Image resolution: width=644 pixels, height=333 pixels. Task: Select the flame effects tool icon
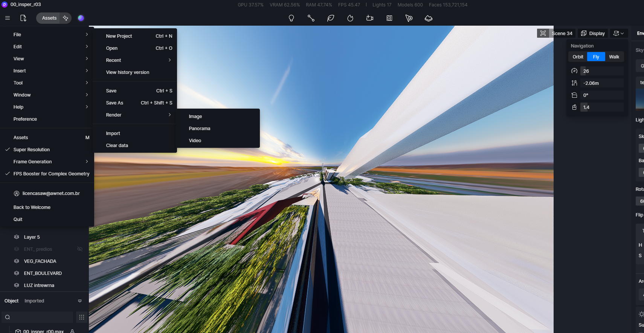pos(350,18)
